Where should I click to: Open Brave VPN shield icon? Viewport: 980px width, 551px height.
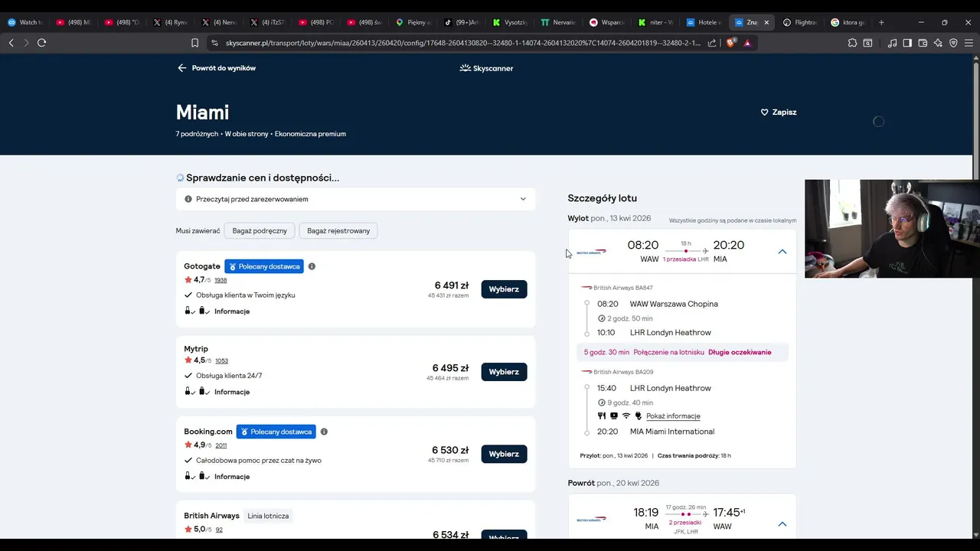pyautogui.click(x=953, y=43)
